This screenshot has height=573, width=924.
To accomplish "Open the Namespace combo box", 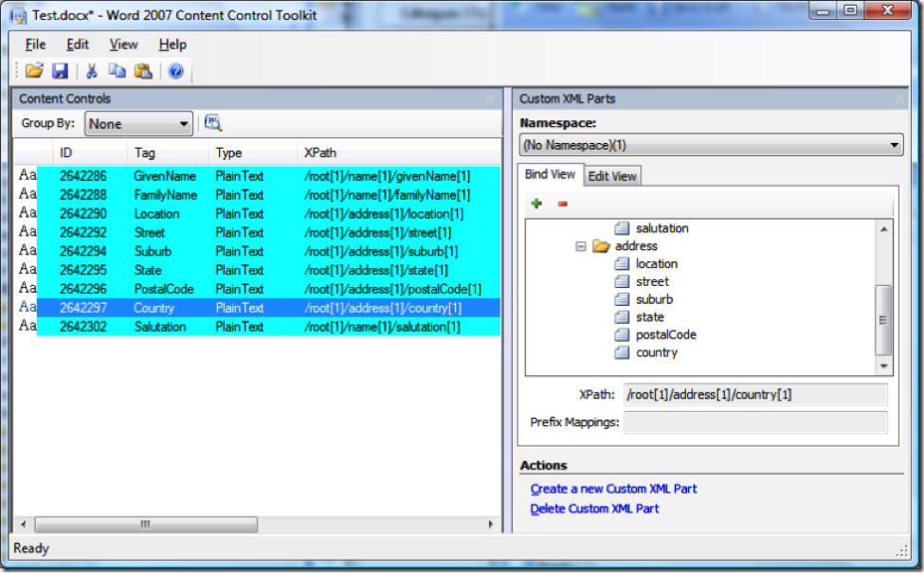I will (711, 145).
